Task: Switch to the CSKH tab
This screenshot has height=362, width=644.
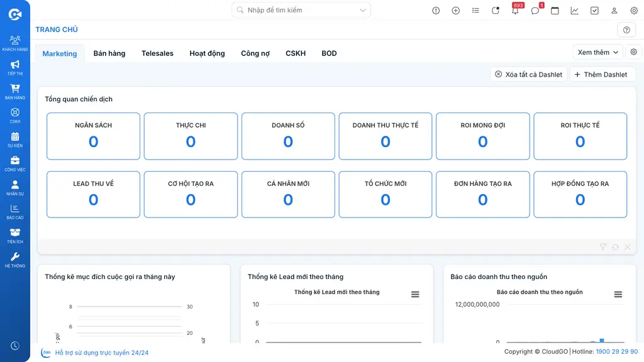Action: pyautogui.click(x=296, y=53)
